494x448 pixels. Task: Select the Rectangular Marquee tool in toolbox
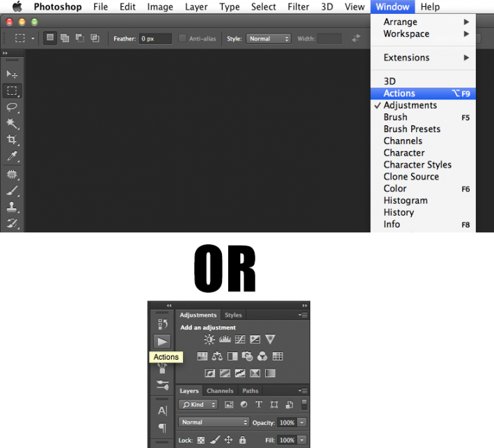point(12,90)
